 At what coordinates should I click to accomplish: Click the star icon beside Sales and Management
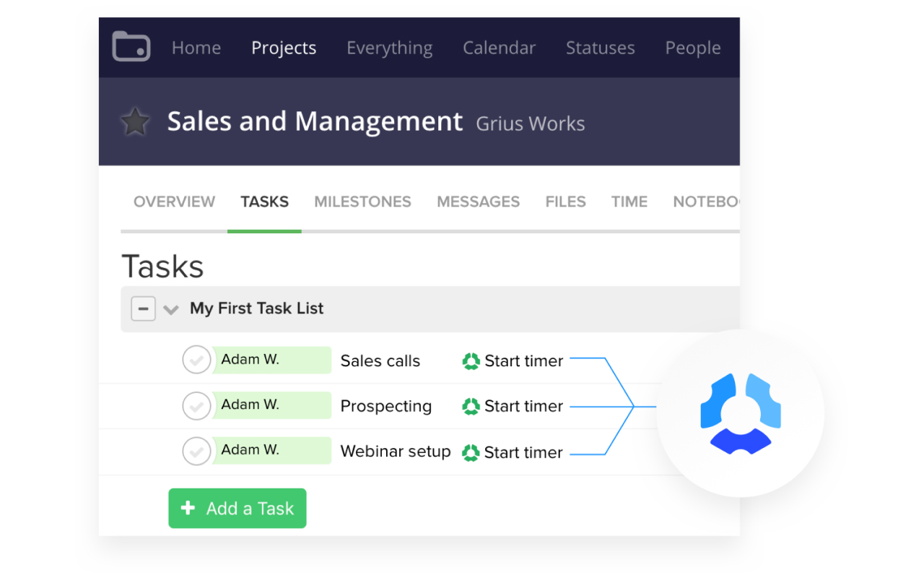click(x=135, y=121)
